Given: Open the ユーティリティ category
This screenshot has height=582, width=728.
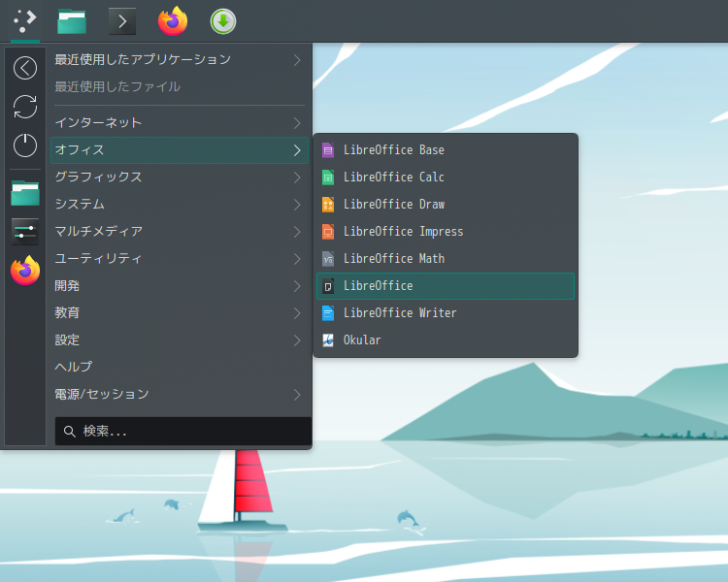Looking at the screenshot, I should pos(180,259).
